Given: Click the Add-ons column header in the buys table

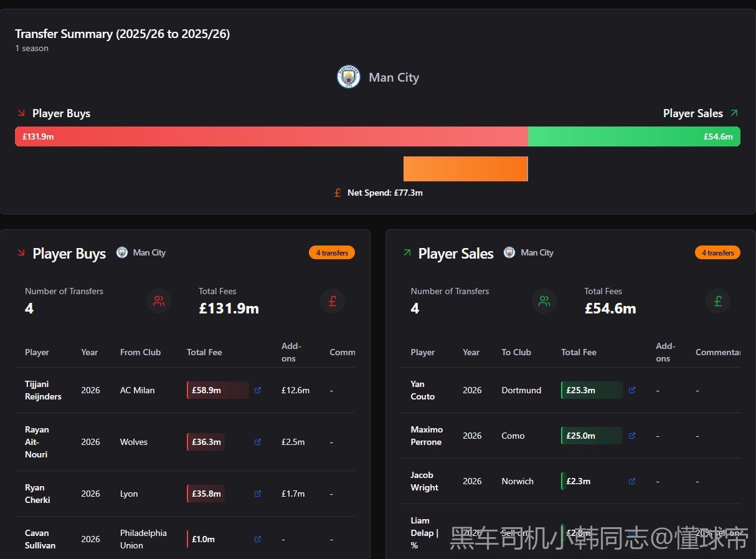Looking at the screenshot, I should coord(291,352).
